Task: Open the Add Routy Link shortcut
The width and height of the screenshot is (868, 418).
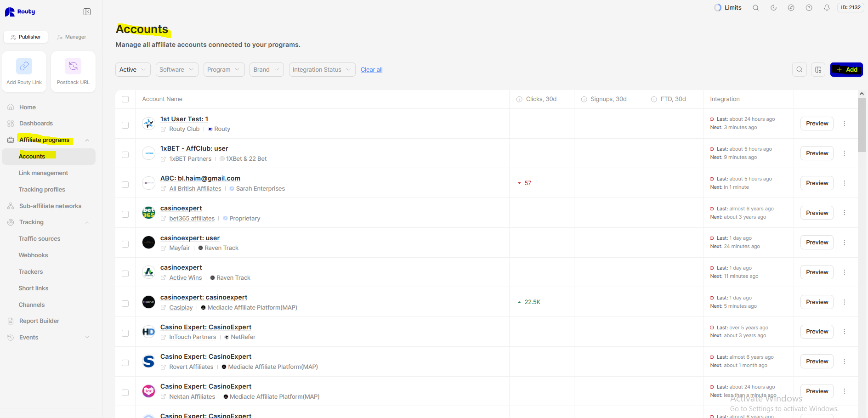Action: click(24, 72)
